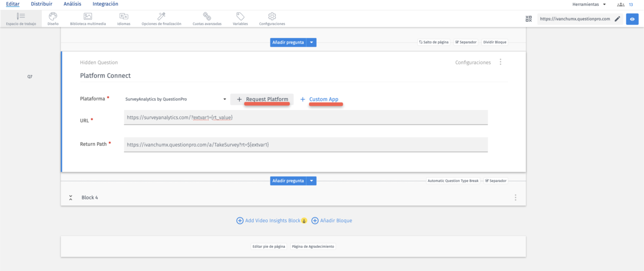Open the Integración tab
This screenshot has height=271, width=644.
click(x=105, y=4)
